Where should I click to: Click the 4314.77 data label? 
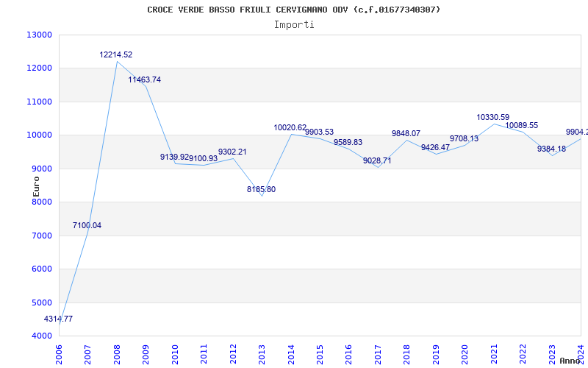(58, 319)
